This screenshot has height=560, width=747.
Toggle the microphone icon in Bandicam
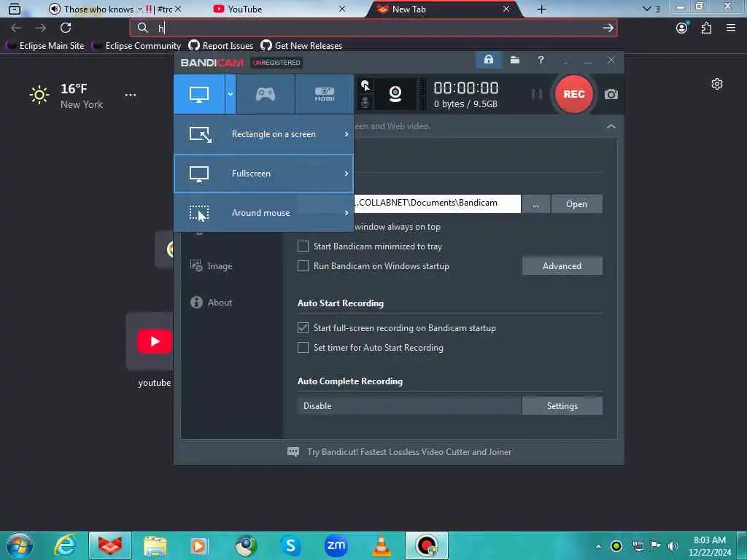pyautogui.click(x=365, y=102)
